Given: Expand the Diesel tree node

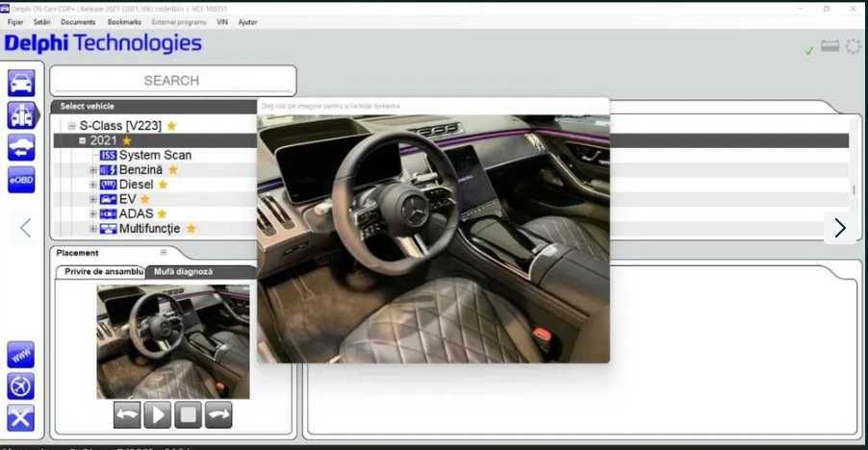Looking at the screenshot, I should [93, 185].
